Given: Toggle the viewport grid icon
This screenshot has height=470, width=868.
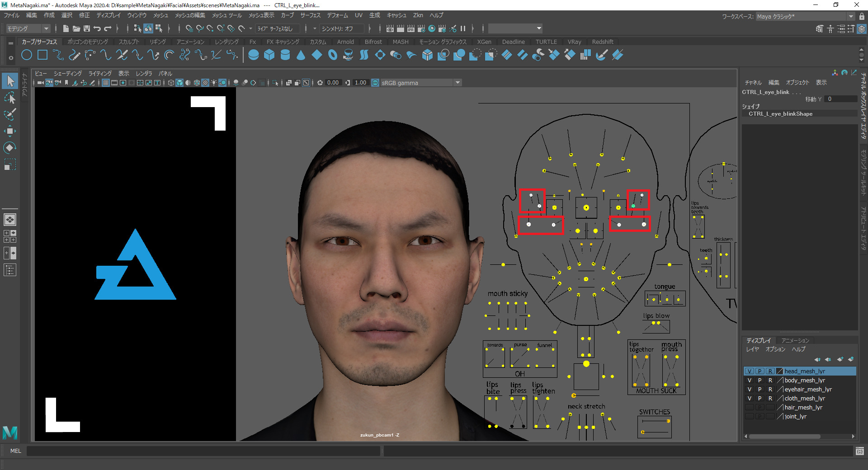Looking at the screenshot, I should tap(106, 83).
